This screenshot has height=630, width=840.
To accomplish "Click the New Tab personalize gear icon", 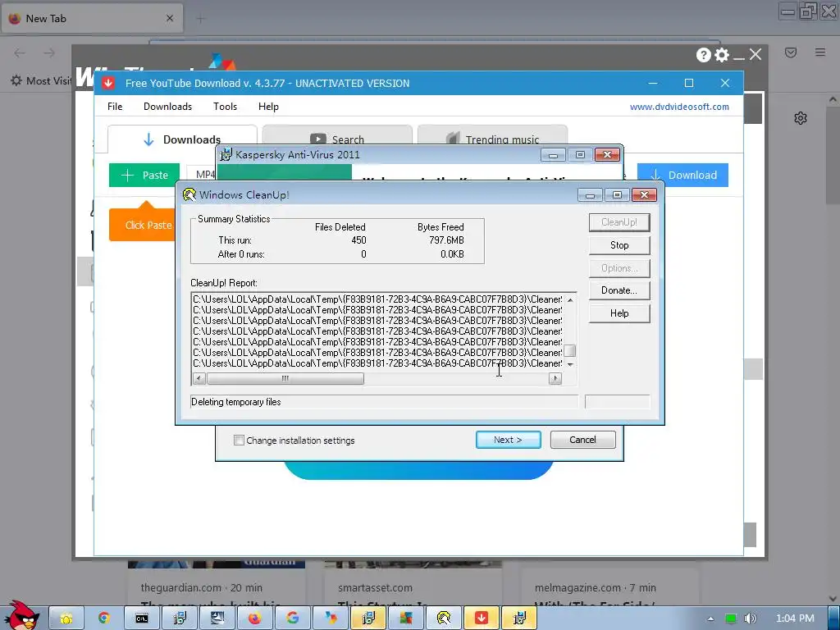I will pos(801,118).
